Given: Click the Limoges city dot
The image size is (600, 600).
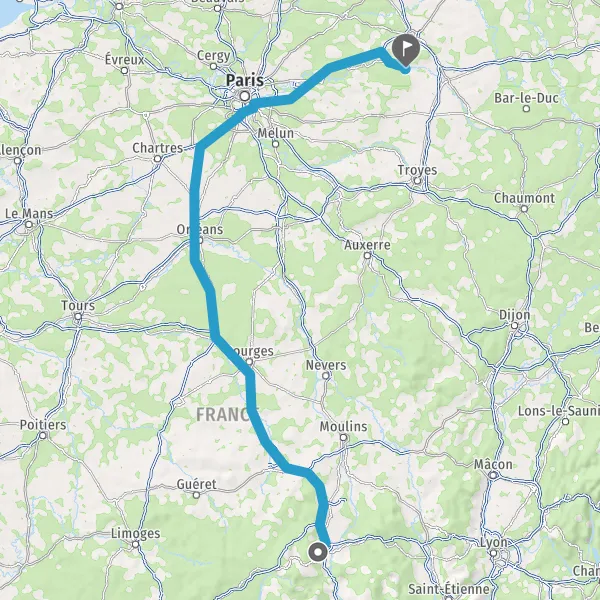Looking at the screenshot, I should coord(135,544).
